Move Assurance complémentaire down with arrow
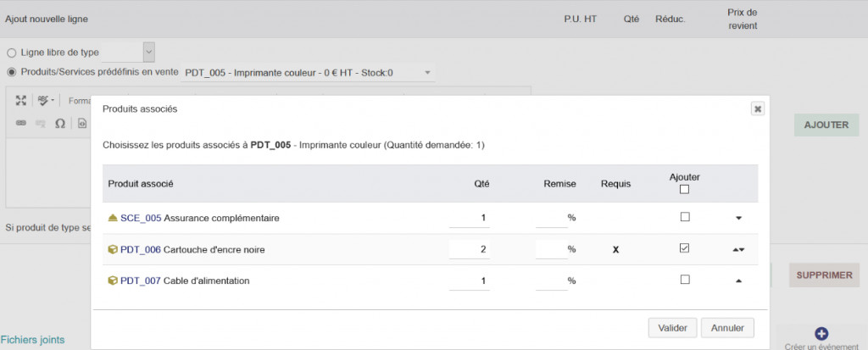 click(739, 218)
